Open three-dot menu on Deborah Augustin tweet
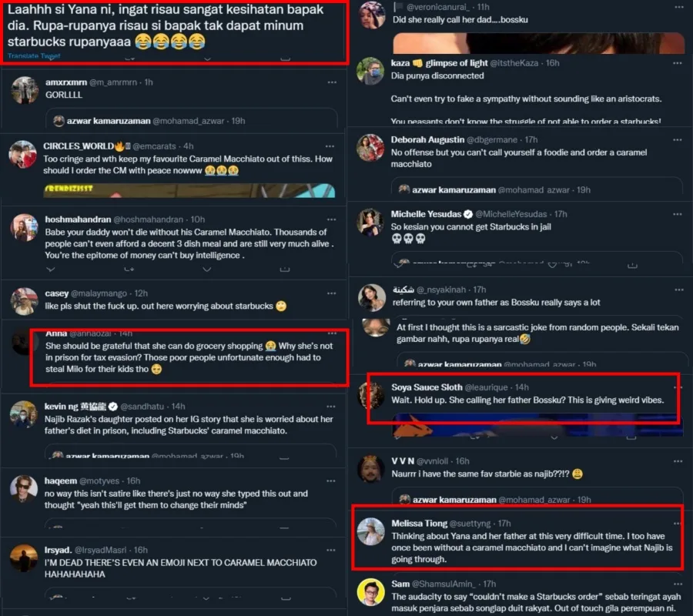693x616 pixels. pyautogui.click(x=677, y=140)
